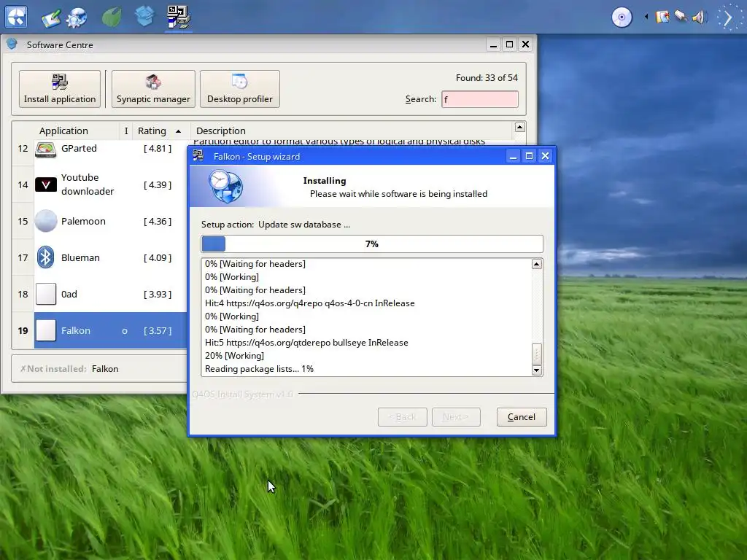Sort by the I installed column header
Screen dimensions: 747x560
tap(126, 131)
